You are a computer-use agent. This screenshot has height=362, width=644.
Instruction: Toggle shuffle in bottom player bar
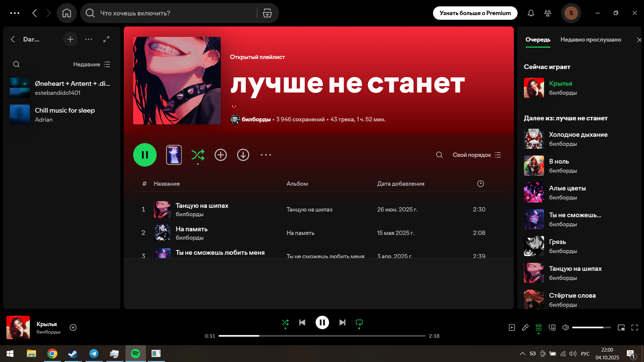[285, 322]
